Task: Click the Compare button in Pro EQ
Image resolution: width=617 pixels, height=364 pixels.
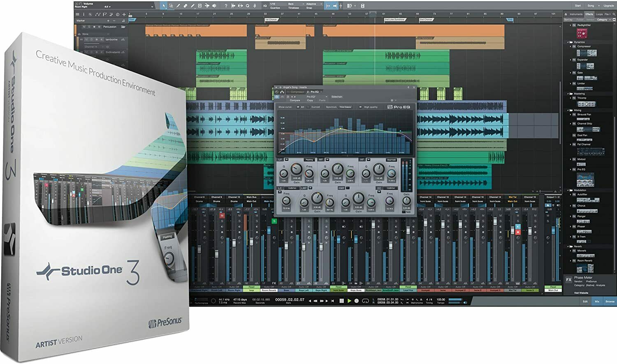Action: (x=295, y=100)
